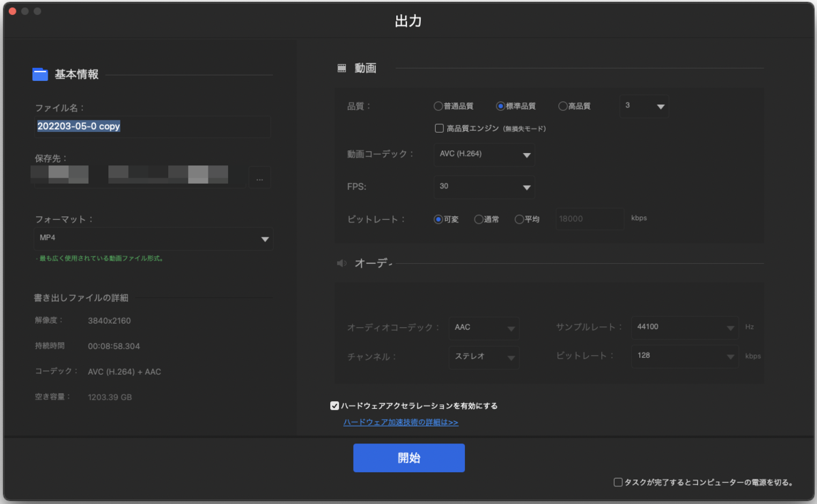Click the 基本情報 blue folder icon

[x=39, y=74]
